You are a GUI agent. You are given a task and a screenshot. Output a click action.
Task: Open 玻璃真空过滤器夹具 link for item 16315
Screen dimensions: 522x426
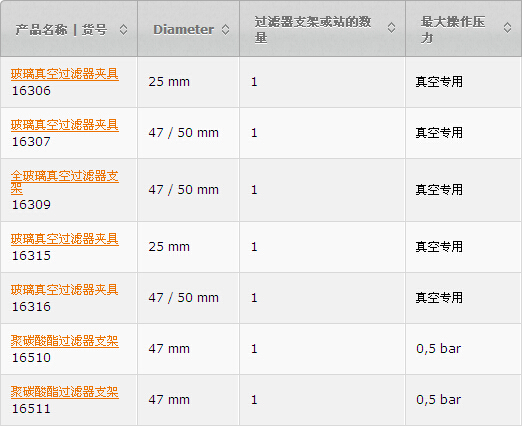pyautogui.click(x=65, y=239)
